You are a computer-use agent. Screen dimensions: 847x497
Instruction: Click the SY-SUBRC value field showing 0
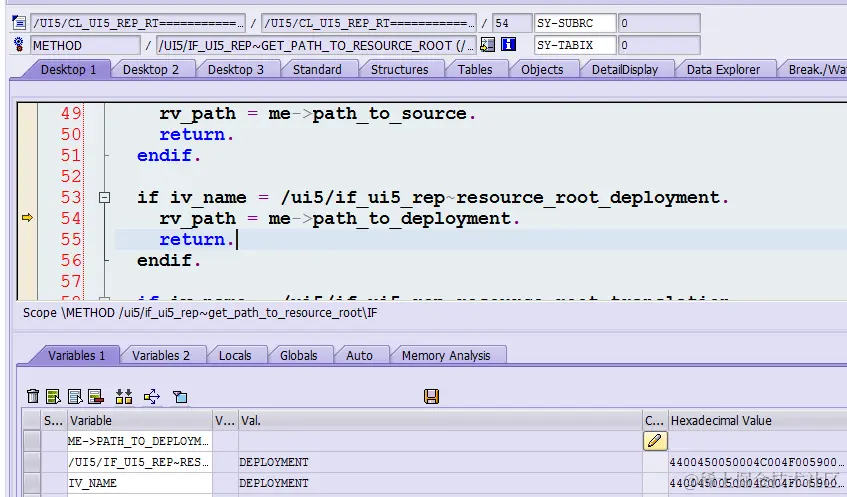point(659,23)
